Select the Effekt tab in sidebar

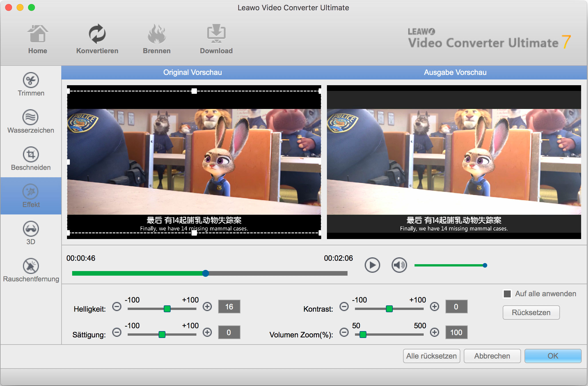[x=31, y=196]
